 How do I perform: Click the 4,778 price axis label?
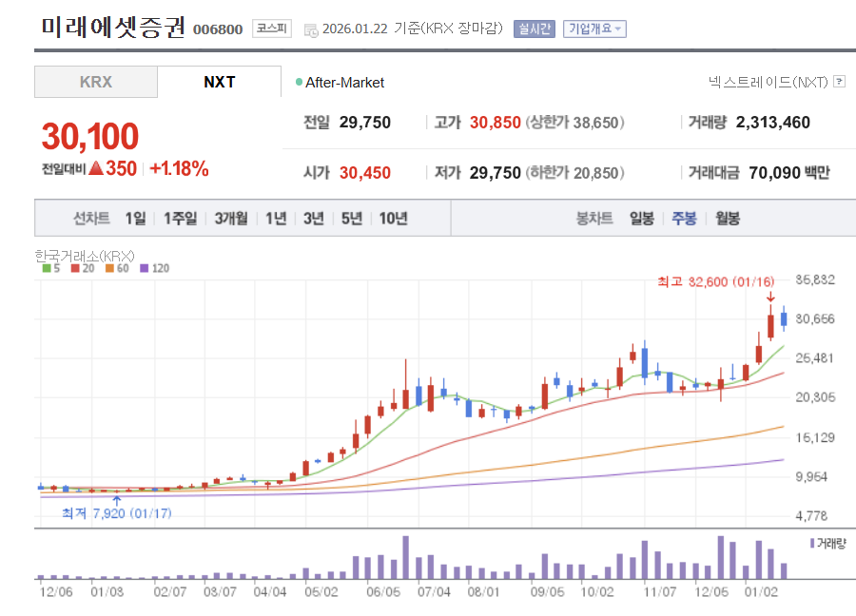pyautogui.click(x=812, y=515)
